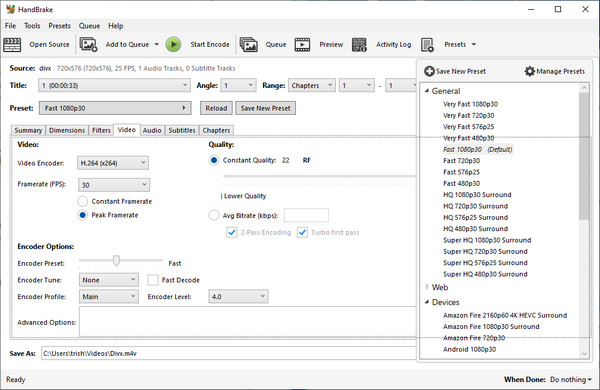
Task: Click the plus icon beside Save New Preset
Action: click(429, 71)
